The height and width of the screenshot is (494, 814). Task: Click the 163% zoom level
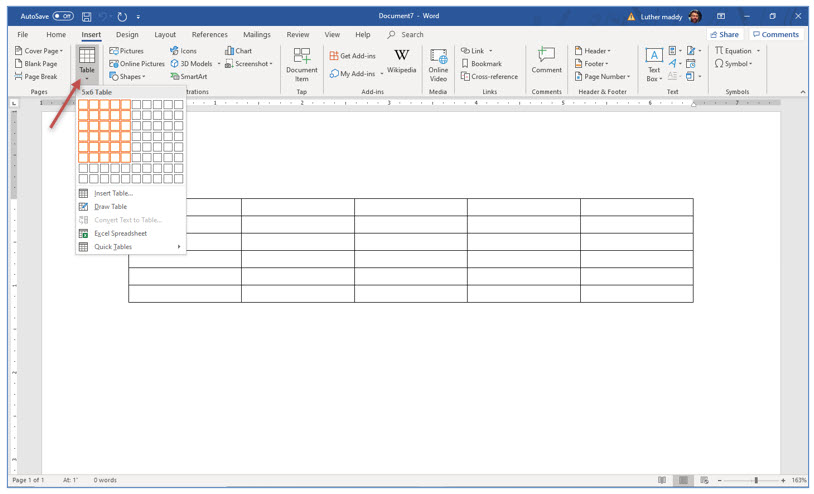(798, 480)
